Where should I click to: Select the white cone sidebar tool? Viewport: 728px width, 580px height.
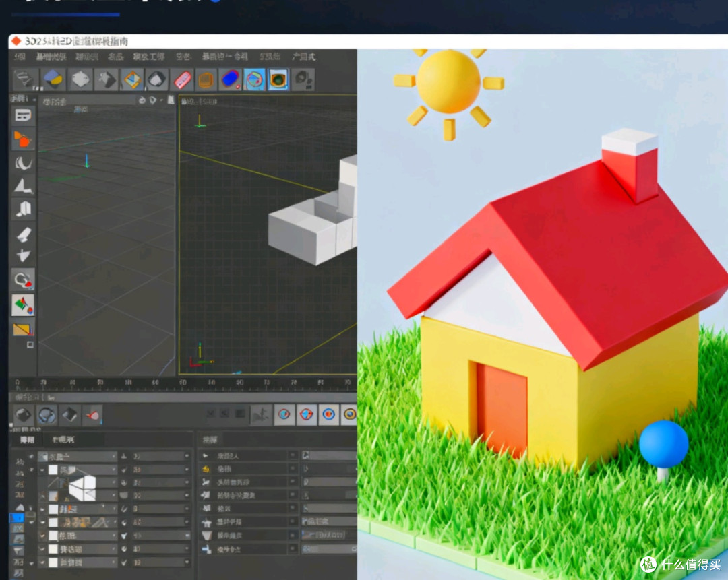click(23, 186)
